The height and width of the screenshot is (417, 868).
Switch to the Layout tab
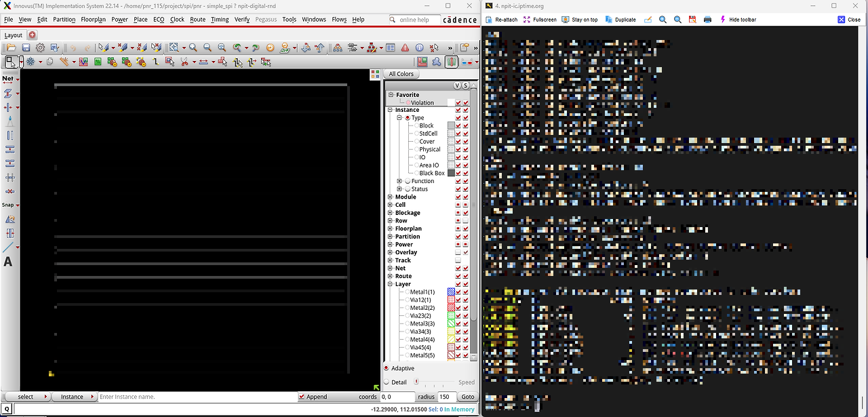click(x=13, y=35)
